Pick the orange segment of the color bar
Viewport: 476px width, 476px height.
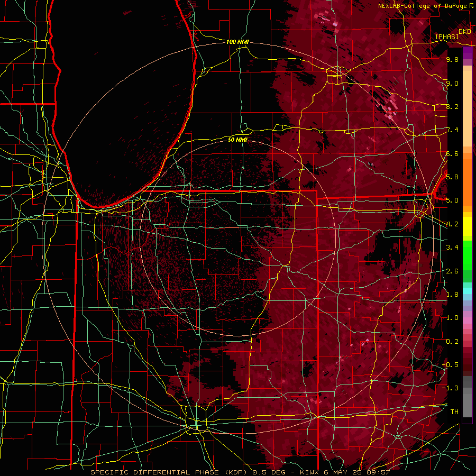point(467,182)
